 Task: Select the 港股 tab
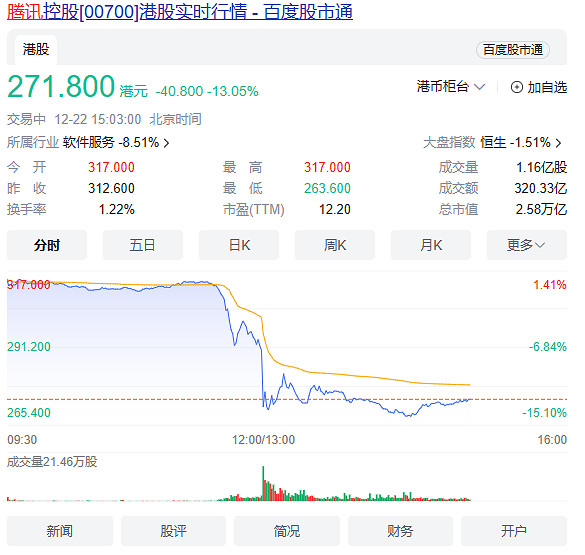click(x=36, y=49)
